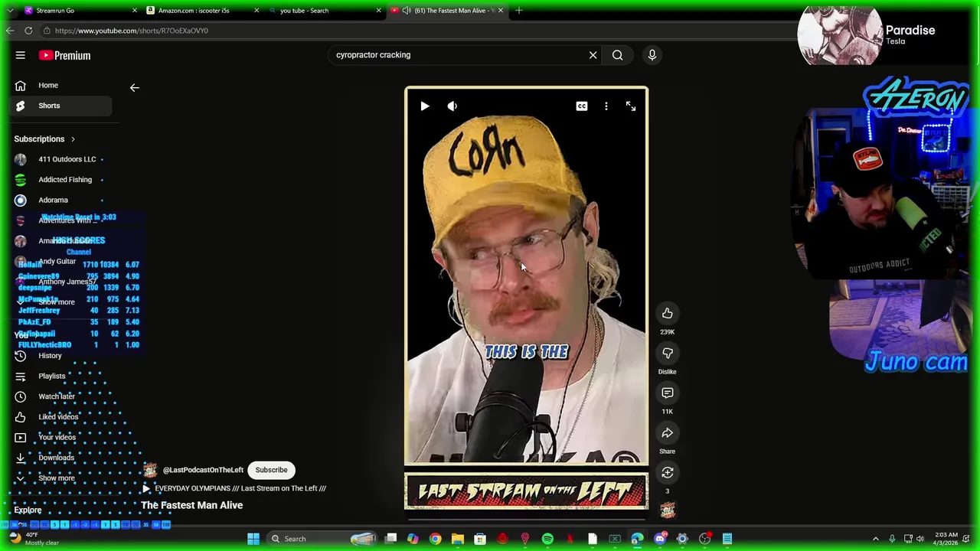Open Chrome from the taskbar
This screenshot has width=980, height=551.
pyautogui.click(x=435, y=539)
